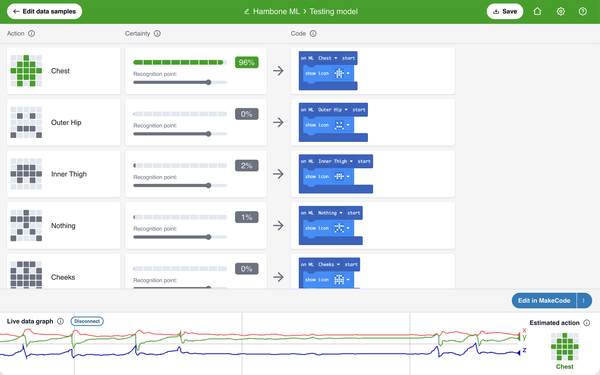
Task: Click the Outer Hip LED pattern icon
Action: point(26,122)
